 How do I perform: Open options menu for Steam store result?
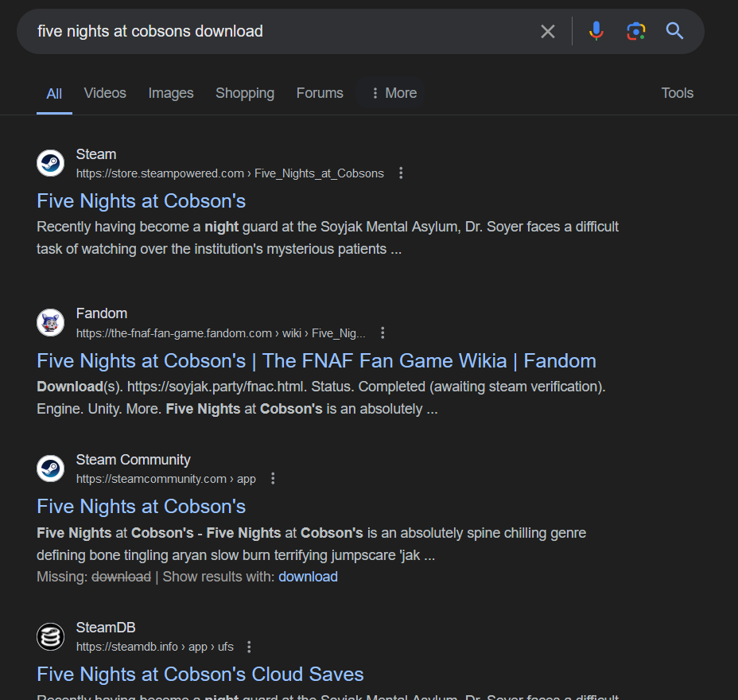coord(401,173)
